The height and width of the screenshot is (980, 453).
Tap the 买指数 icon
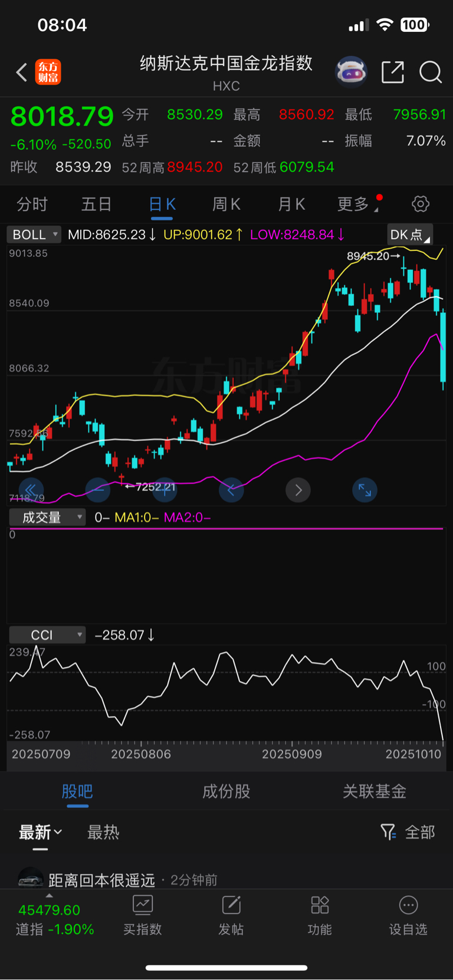(x=143, y=905)
